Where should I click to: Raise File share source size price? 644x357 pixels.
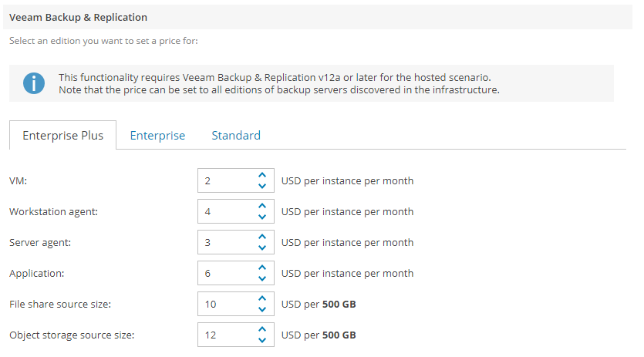tap(262, 299)
